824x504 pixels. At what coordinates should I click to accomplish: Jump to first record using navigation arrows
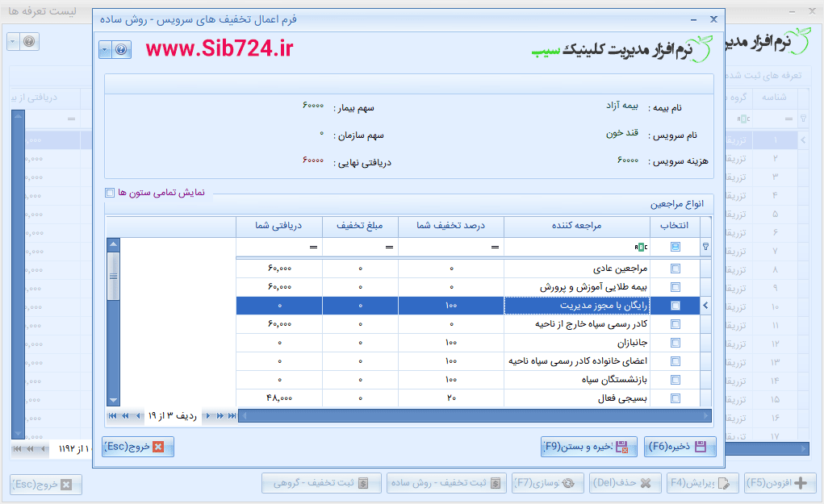tap(113, 416)
